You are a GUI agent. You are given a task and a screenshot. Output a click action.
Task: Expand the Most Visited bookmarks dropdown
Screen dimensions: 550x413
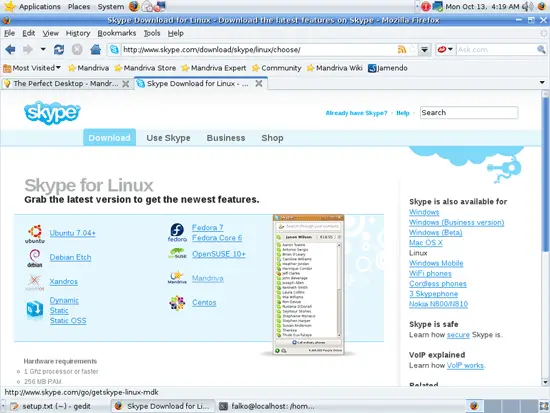click(x=32, y=68)
